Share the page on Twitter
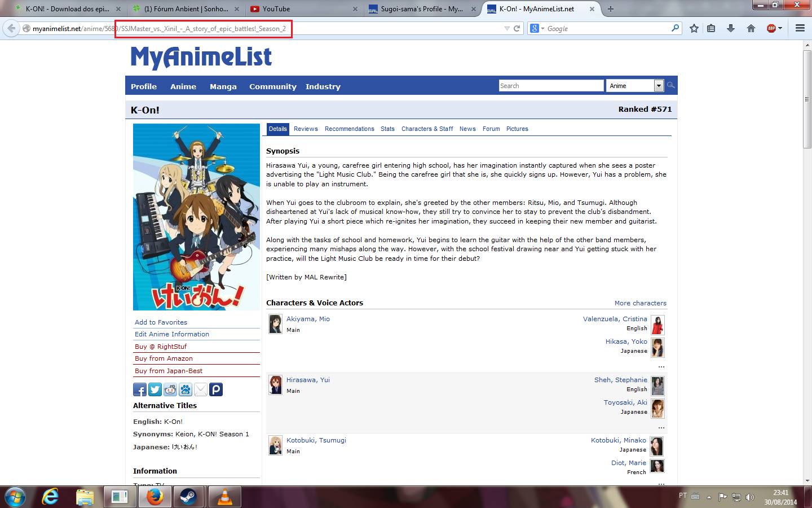Screen dimensions: 812x508 click(x=155, y=389)
